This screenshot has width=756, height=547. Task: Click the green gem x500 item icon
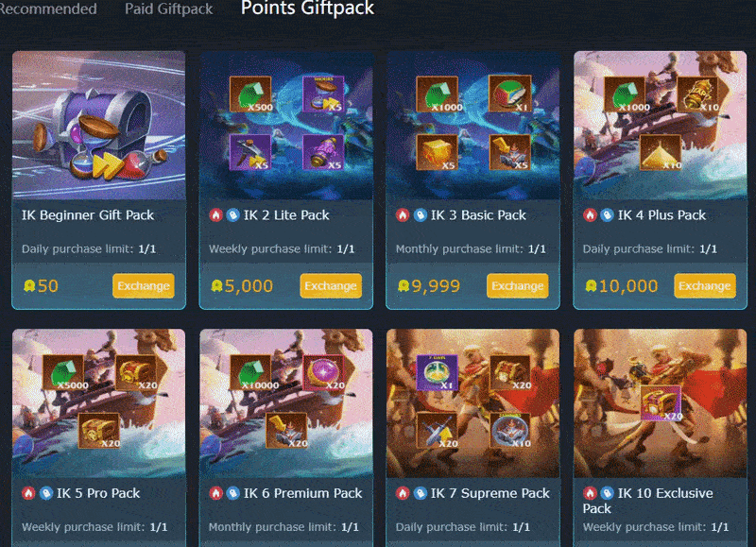(250, 94)
